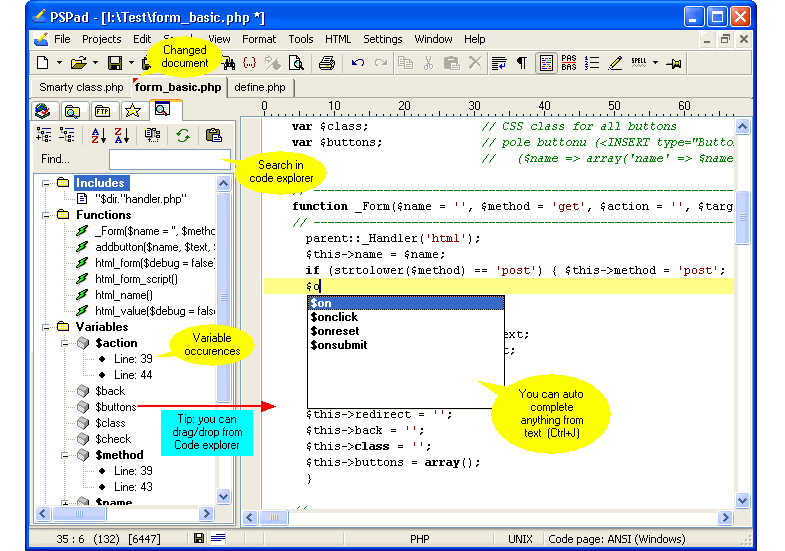Collapse the $method variable node

click(x=65, y=455)
